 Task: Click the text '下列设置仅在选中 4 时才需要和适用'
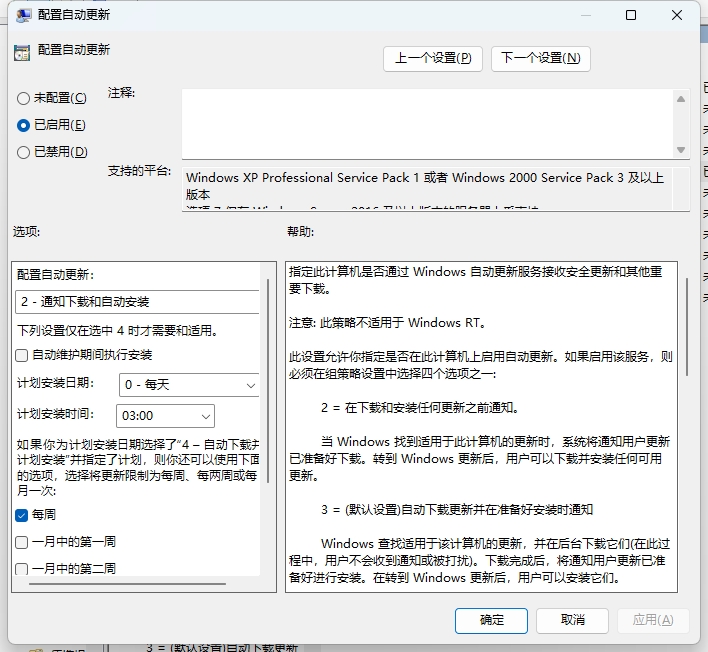tap(117, 331)
